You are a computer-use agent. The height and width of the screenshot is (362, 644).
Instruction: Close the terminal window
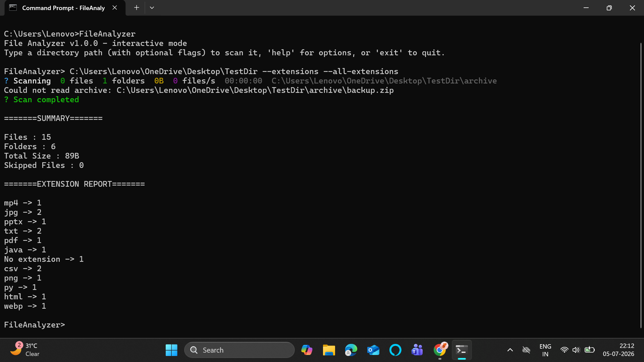(632, 8)
